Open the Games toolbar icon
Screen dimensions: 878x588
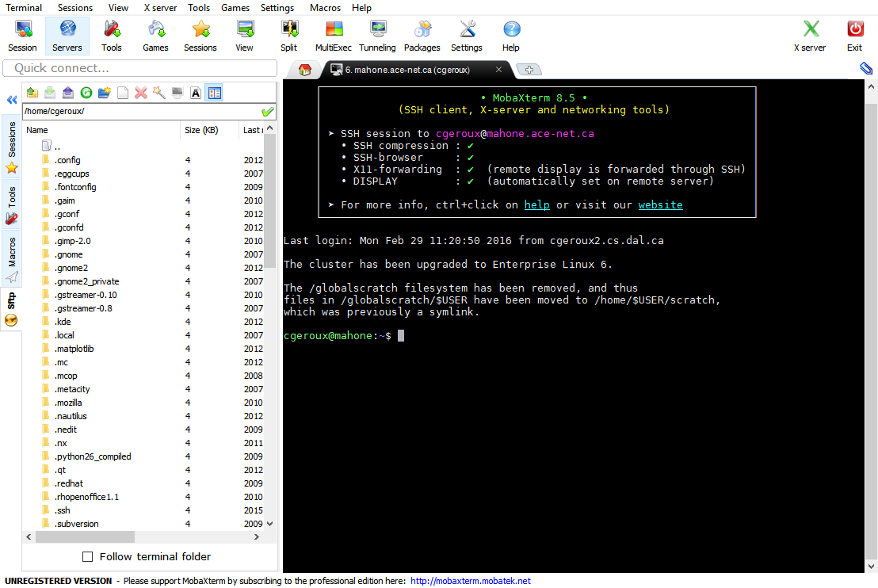click(155, 36)
